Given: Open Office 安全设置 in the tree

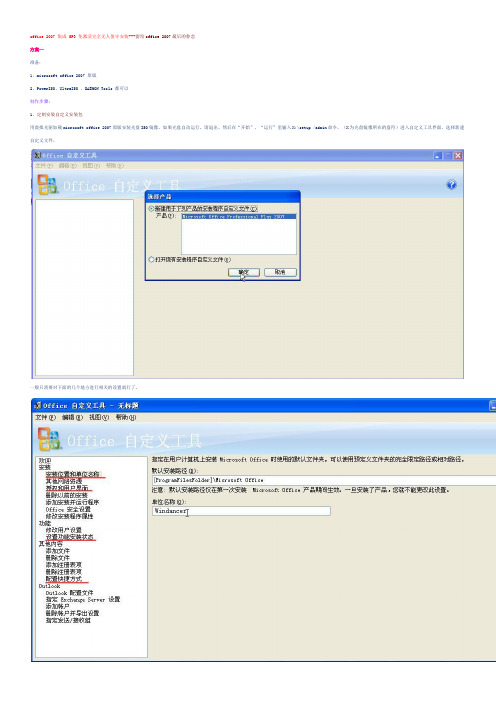Looking at the screenshot, I should (68, 509).
